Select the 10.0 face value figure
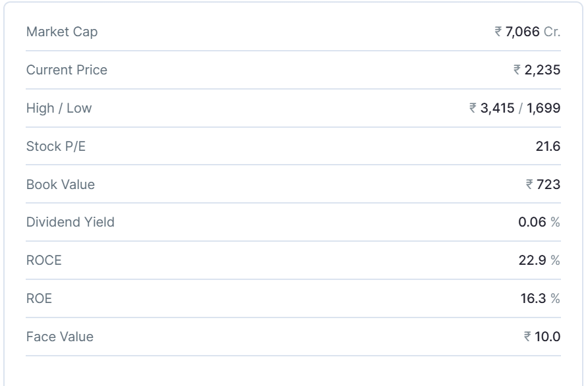 547,337
